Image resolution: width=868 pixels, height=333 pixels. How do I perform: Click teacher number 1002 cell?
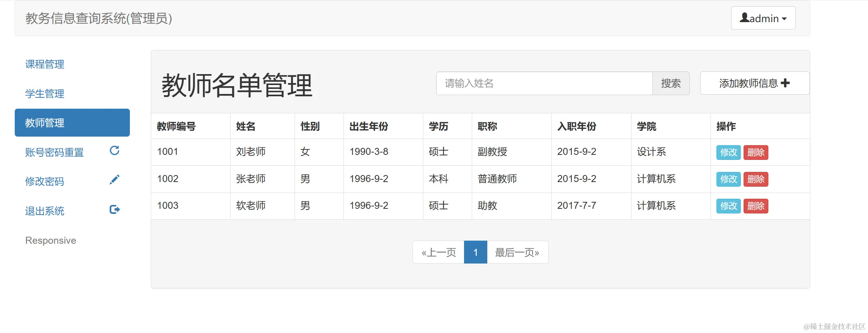[x=191, y=179]
